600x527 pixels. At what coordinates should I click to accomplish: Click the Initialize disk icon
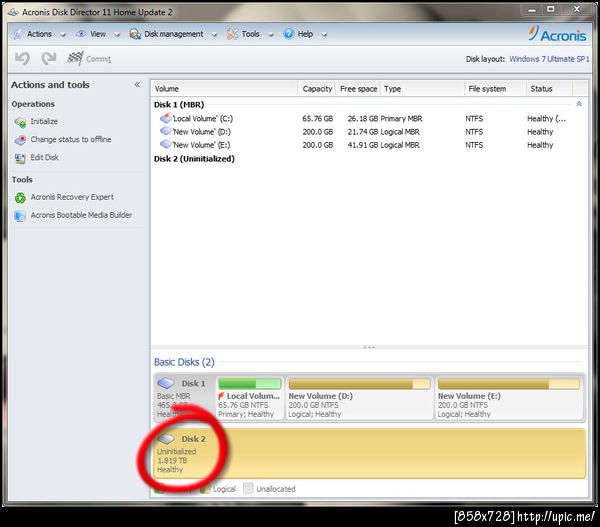[20, 122]
